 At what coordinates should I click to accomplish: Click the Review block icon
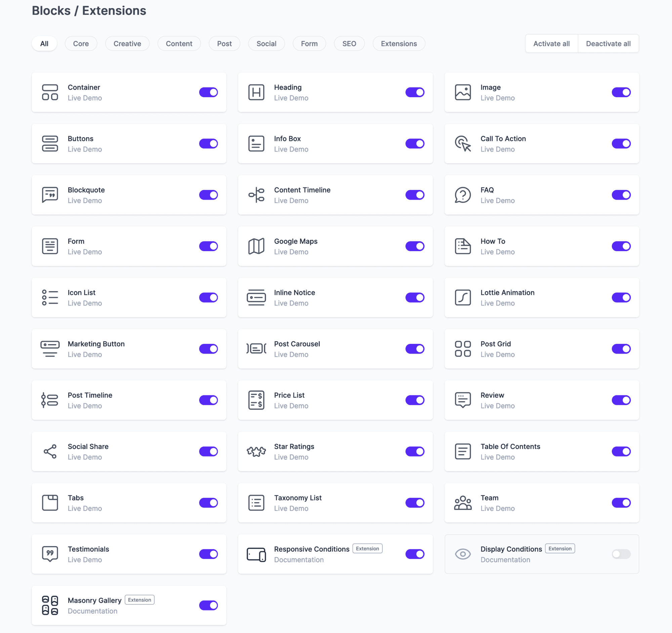(x=463, y=400)
